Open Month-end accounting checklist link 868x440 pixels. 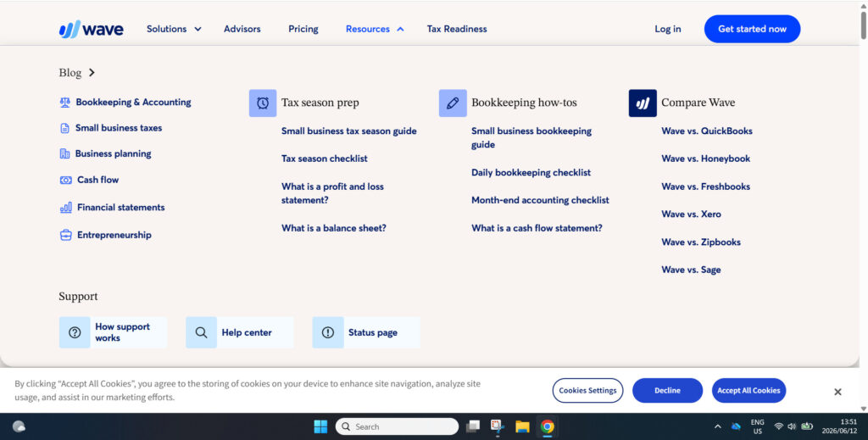click(x=540, y=200)
